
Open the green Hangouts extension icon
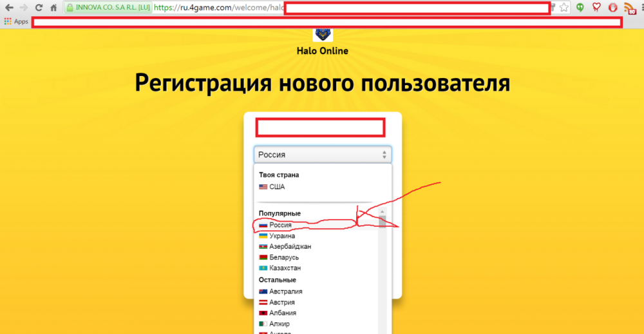580,7
